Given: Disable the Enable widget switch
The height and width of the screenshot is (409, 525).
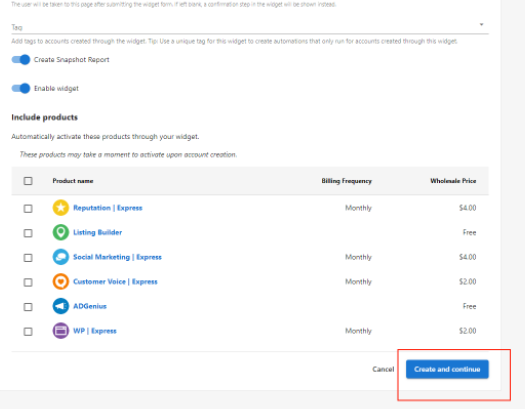Looking at the screenshot, I should pos(21,88).
